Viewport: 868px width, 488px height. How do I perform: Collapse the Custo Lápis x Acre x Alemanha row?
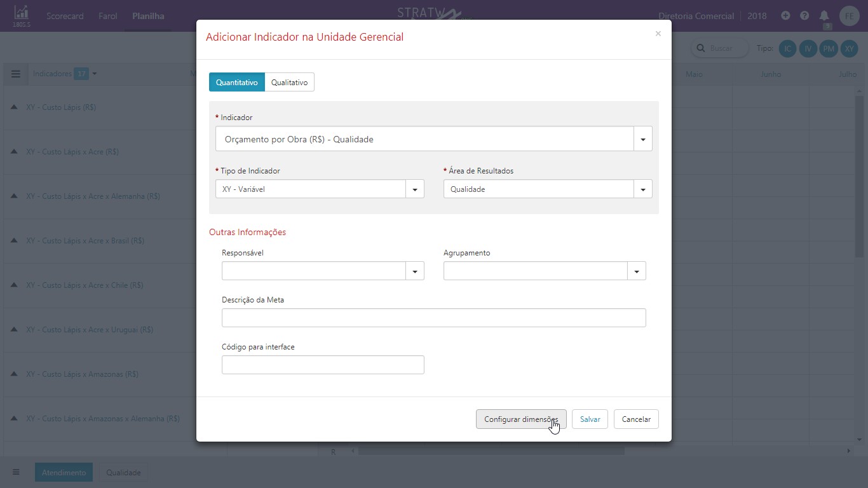click(14, 196)
